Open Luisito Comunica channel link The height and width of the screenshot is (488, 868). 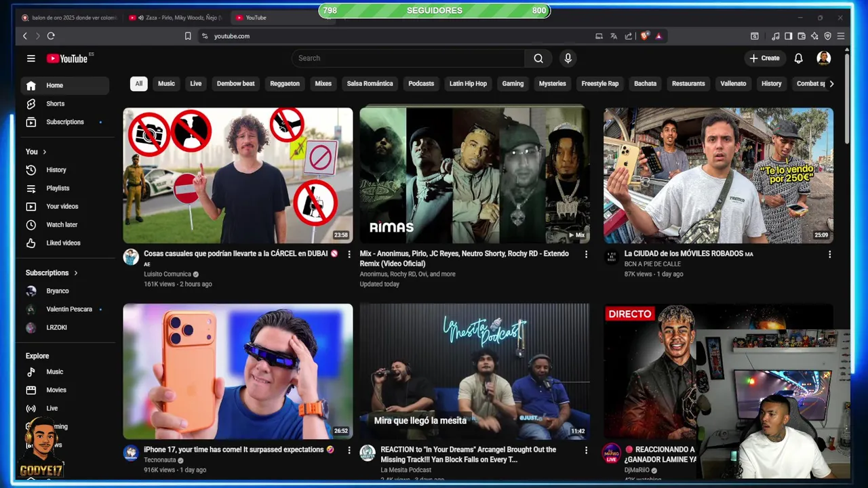tap(167, 274)
